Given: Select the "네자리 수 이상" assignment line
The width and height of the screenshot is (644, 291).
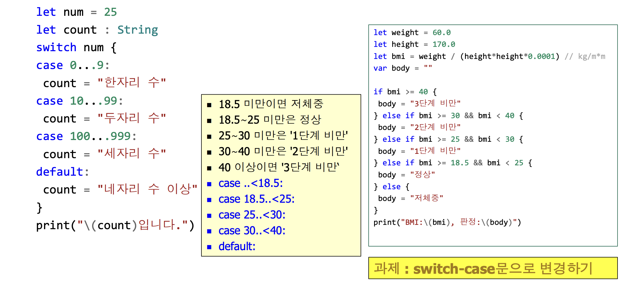Looking at the screenshot, I should [x=121, y=189].
